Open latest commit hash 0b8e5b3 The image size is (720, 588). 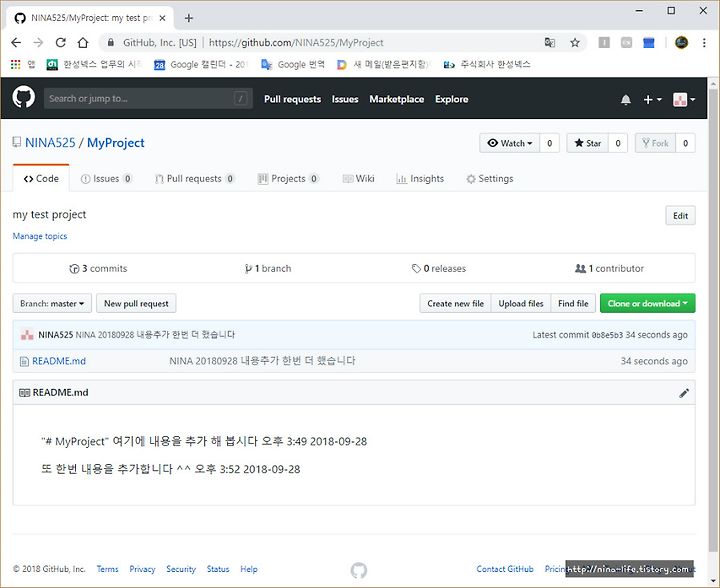pyautogui.click(x=607, y=335)
